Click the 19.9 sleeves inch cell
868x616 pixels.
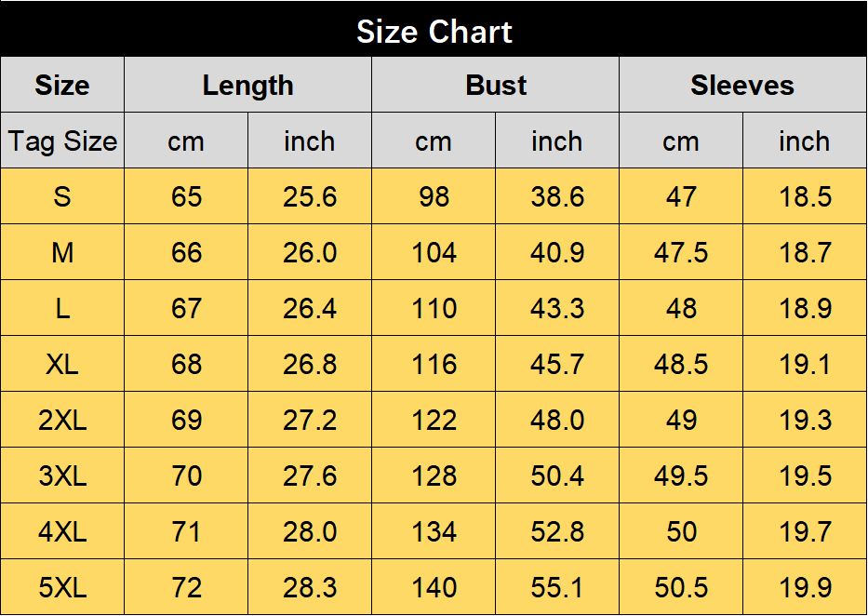click(805, 587)
